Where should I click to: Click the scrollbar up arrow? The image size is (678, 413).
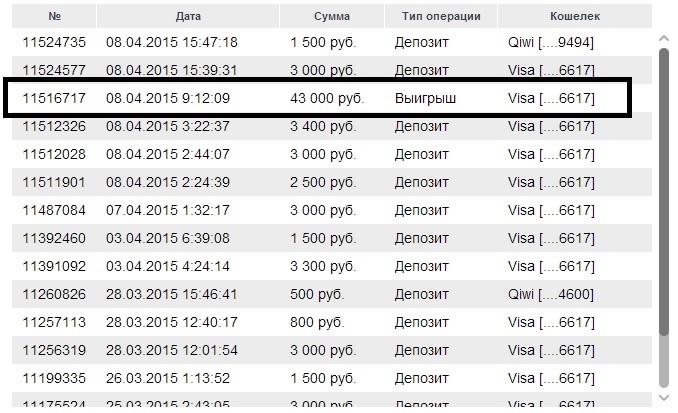pyautogui.click(x=664, y=38)
